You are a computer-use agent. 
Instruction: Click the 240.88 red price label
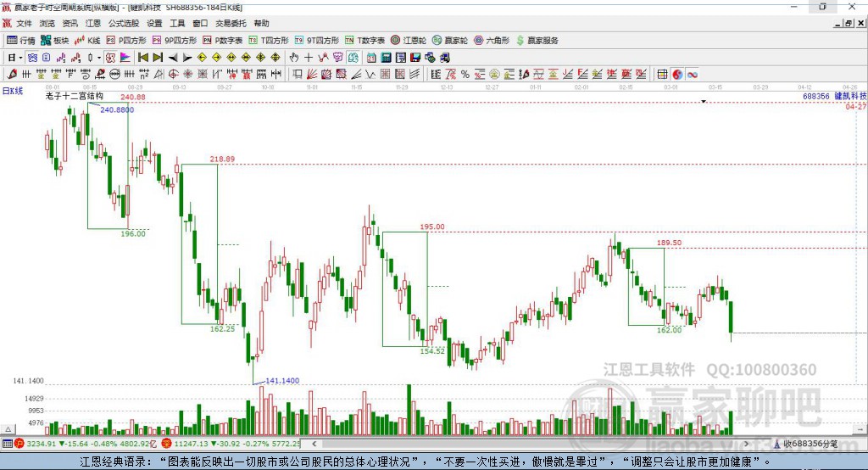tap(133, 97)
